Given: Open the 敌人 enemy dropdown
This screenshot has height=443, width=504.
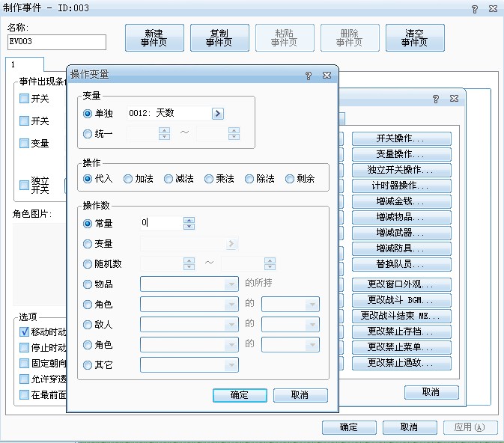Looking at the screenshot, I should (189, 325).
